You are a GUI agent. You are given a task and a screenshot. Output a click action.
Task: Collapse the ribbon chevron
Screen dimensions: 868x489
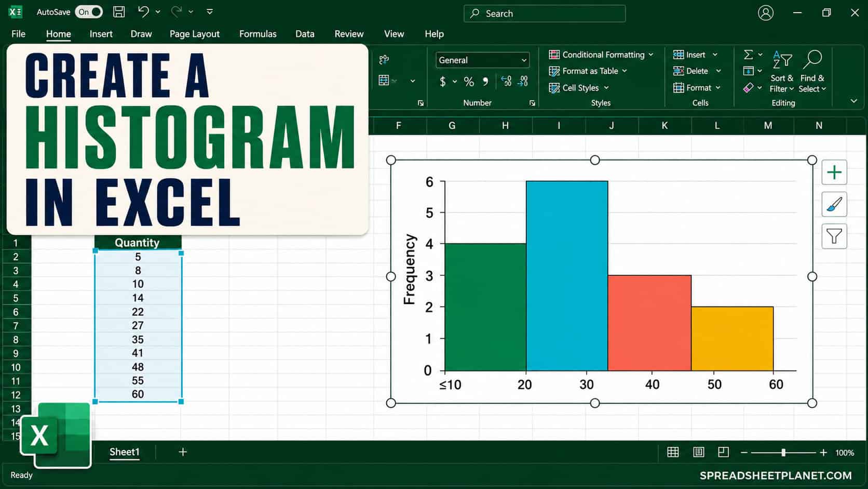tap(854, 101)
